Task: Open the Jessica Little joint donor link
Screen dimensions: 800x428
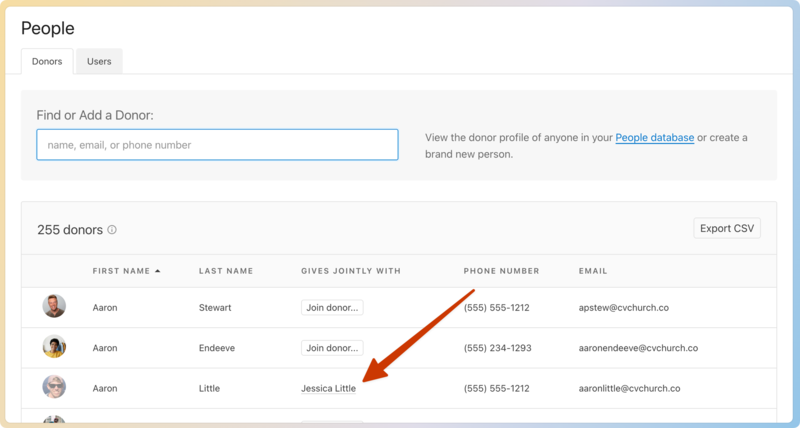Action: point(328,388)
